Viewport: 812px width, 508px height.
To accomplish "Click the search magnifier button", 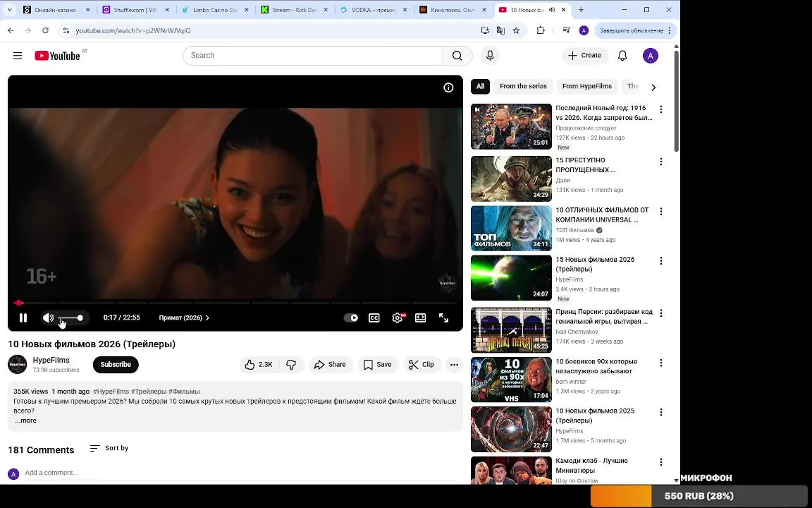I will [457, 56].
